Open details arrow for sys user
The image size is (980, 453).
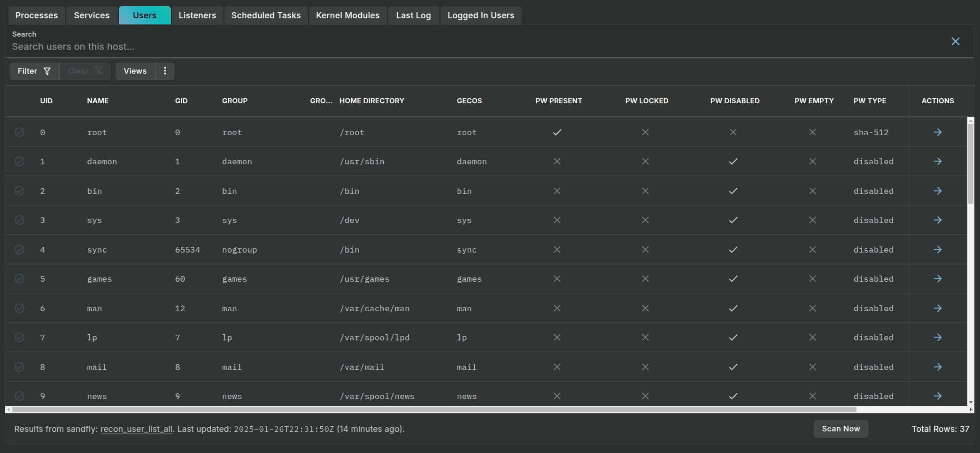(x=938, y=220)
